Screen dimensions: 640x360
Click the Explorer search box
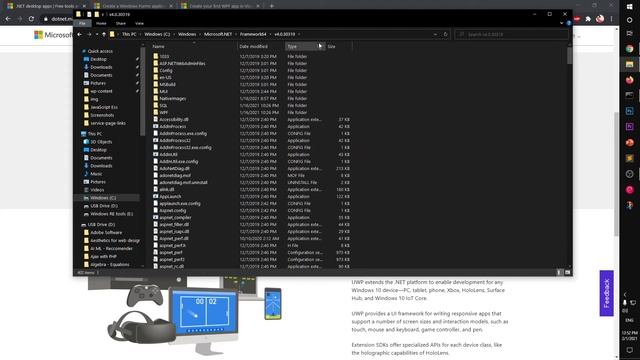pos(512,34)
